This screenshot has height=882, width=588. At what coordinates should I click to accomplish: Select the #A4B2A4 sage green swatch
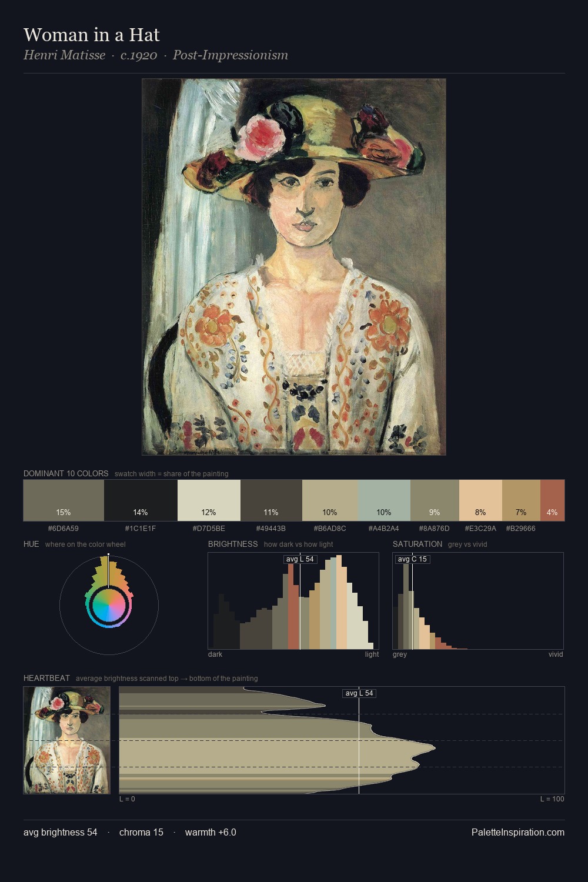click(384, 500)
